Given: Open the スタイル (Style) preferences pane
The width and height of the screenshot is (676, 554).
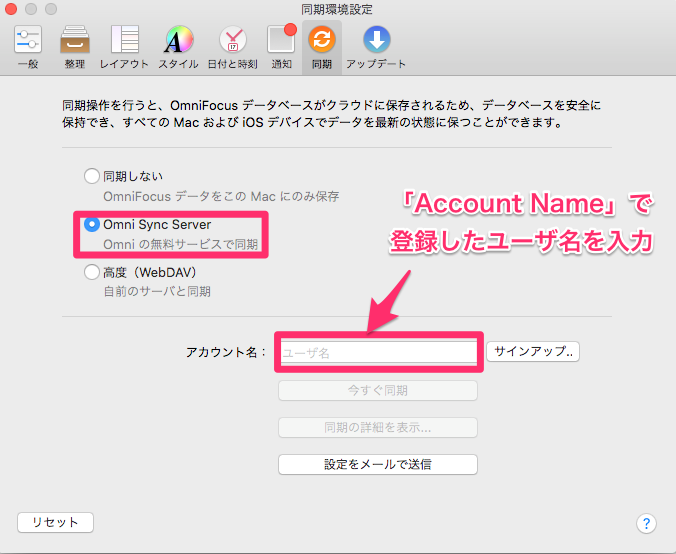Looking at the screenshot, I should 178,47.
